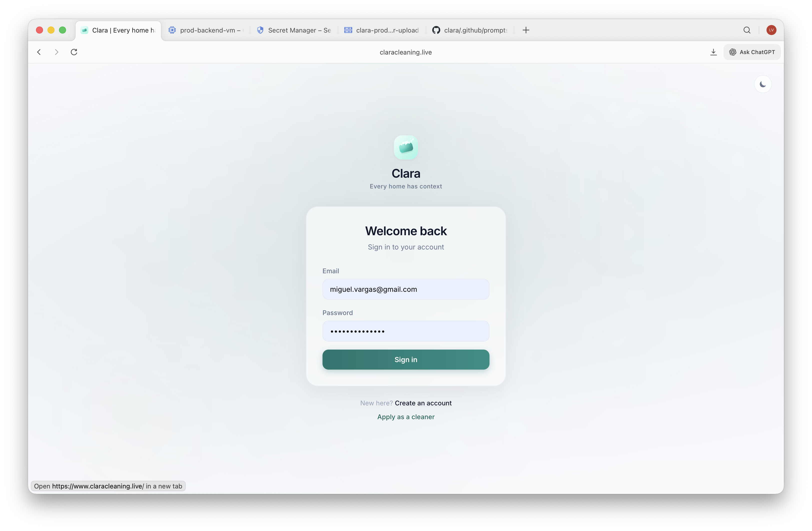The height and width of the screenshot is (531, 812).
Task: Open the clara-prod upload bucket tab
Action: pos(382,30)
